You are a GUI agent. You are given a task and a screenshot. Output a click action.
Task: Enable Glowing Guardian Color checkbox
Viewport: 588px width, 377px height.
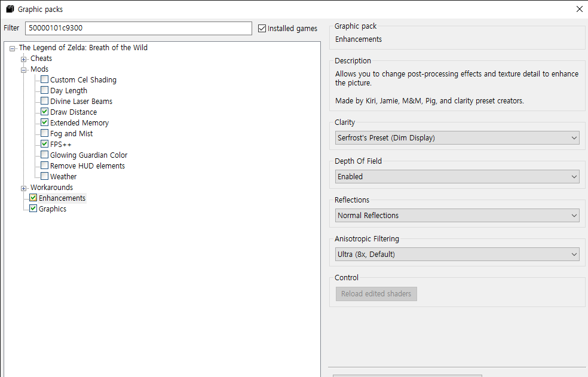point(45,155)
